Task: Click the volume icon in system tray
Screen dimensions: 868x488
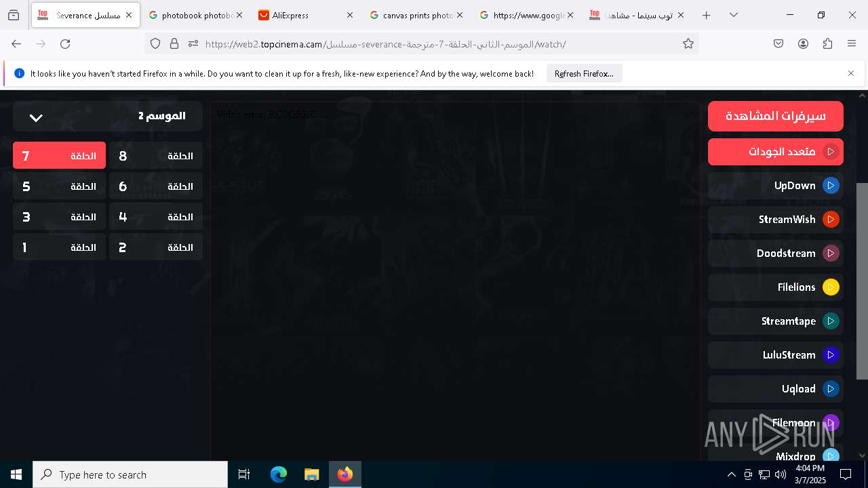Action: point(781,474)
